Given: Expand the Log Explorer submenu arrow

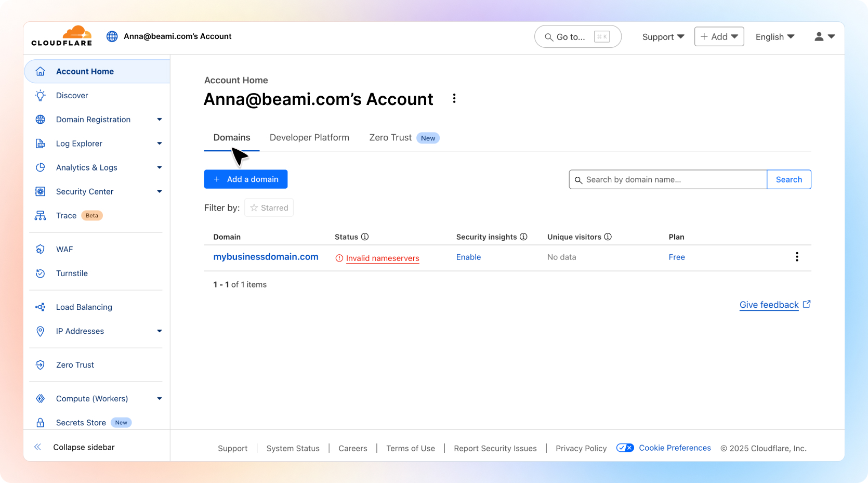Looking at the screenshot, I should (x=160, y=143).
